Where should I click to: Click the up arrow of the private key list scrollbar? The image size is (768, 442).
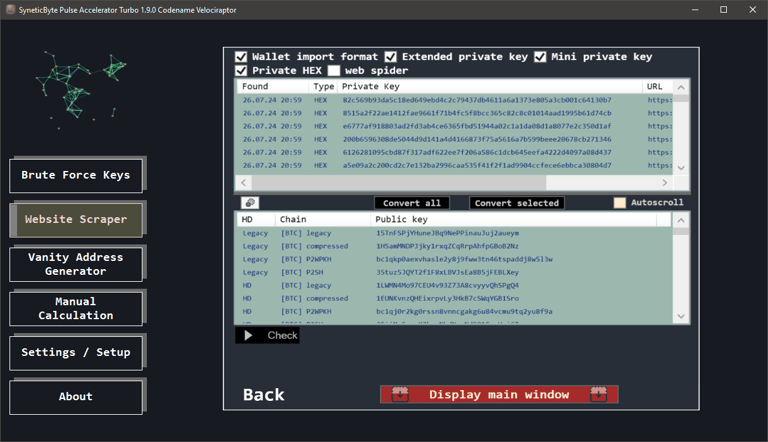[681, 87]
